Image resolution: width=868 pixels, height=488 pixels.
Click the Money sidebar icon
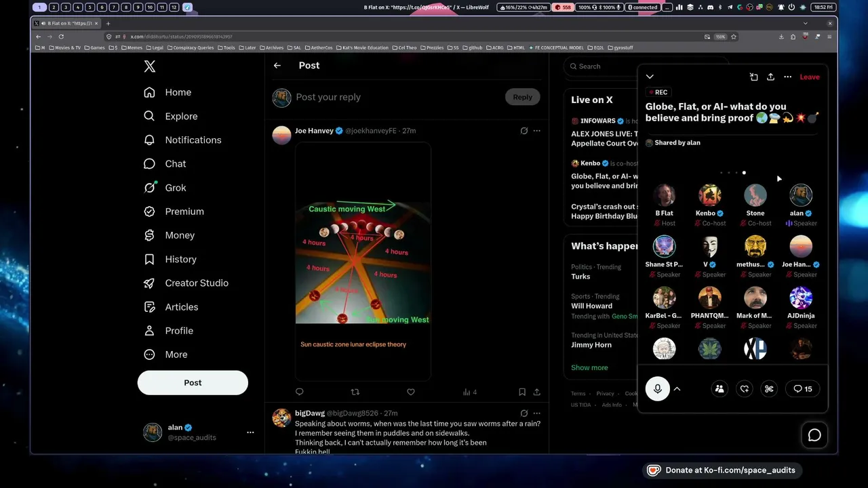[x=150, y=235]
